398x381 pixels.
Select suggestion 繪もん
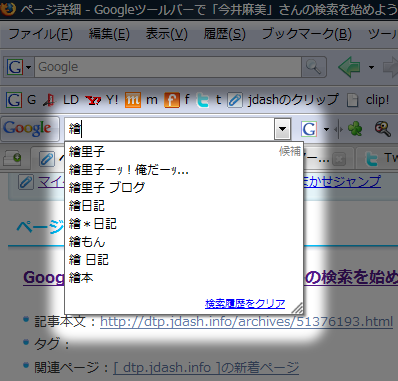pyautogui.click(x=184, y=242)
